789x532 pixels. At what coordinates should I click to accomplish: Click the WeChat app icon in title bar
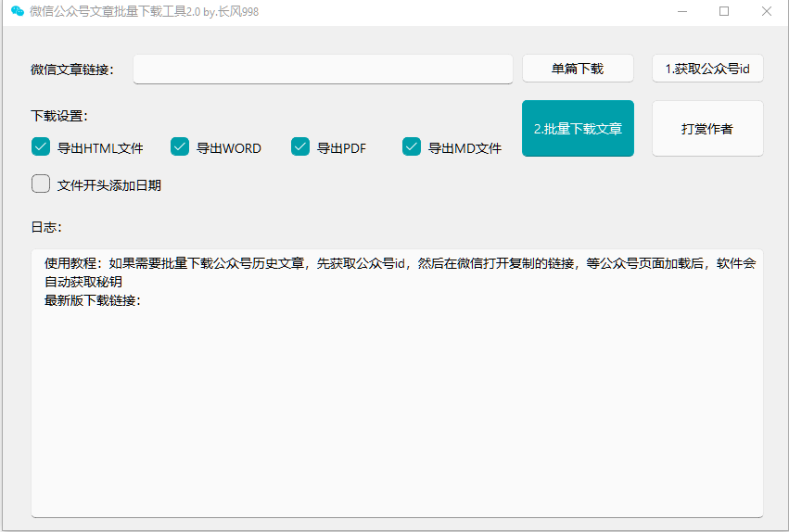pyautogui.click(x=17, y=12)
